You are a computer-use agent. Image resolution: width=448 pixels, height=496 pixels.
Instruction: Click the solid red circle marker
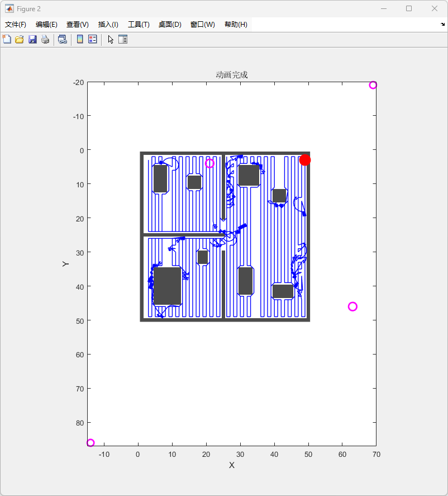tap(305, 160)
